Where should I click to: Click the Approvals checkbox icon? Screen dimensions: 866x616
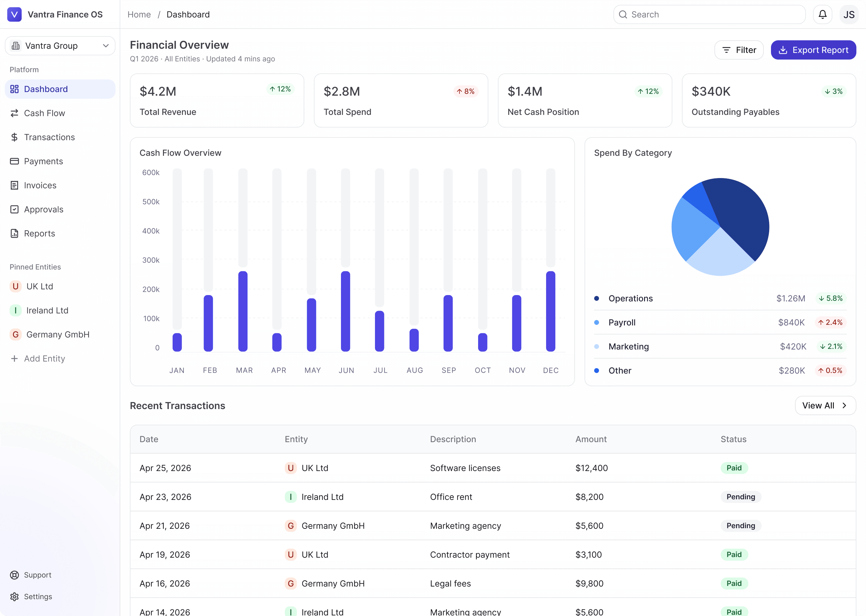click(x=14, y=209)
